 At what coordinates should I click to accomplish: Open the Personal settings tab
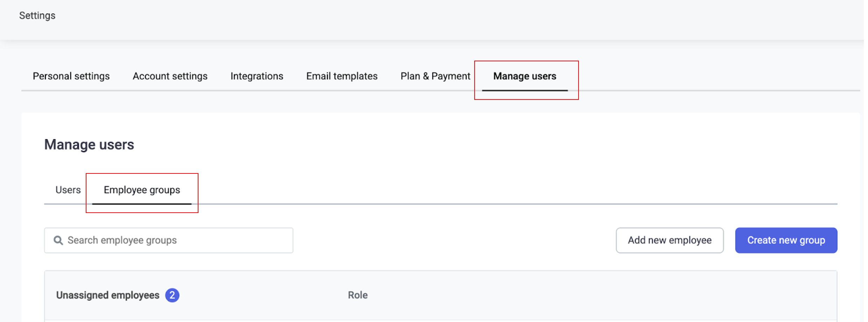tap(71, 76)
